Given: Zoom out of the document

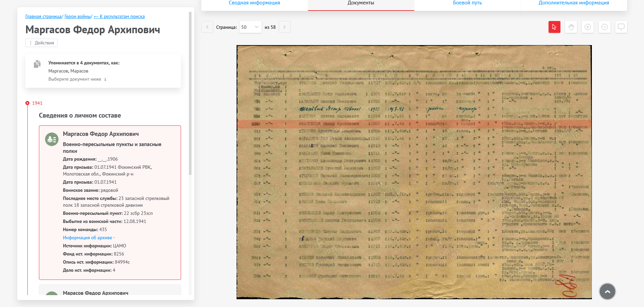Looking at the screenshot, I should click(604, 27).
